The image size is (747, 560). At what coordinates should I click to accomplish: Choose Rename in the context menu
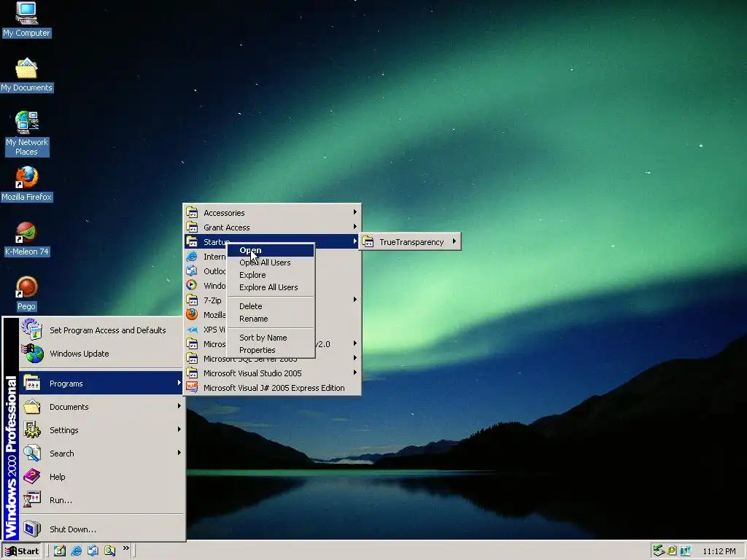[271, 319]
